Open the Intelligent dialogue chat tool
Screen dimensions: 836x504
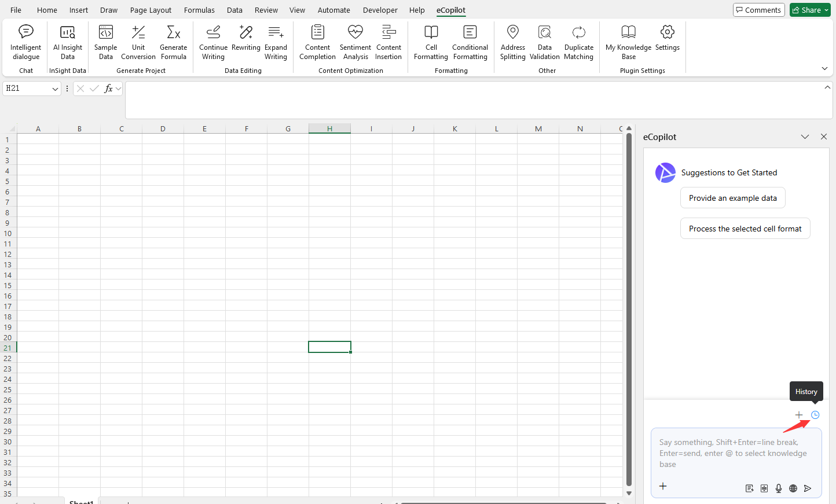click(26, 42)
